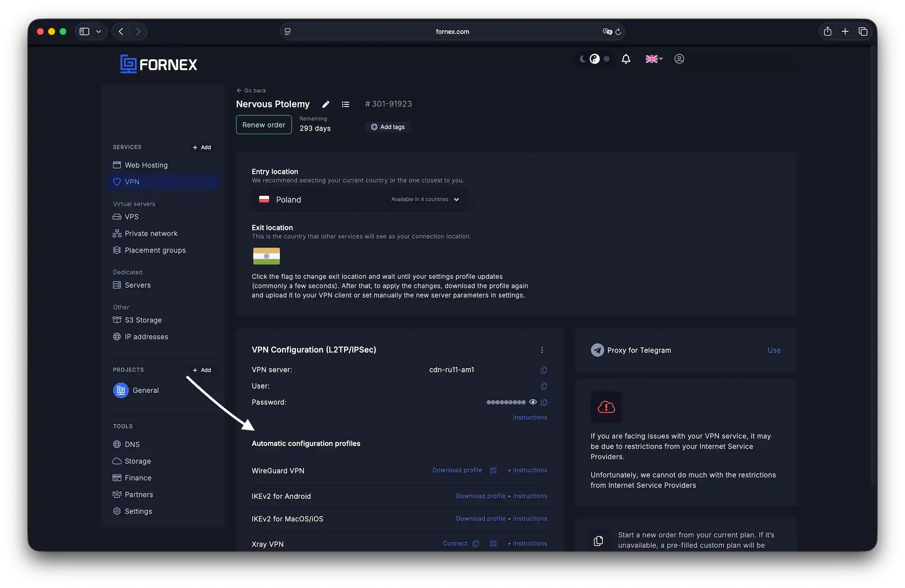Copy VPN password
The image size is (905, 588).
point(544,402)
